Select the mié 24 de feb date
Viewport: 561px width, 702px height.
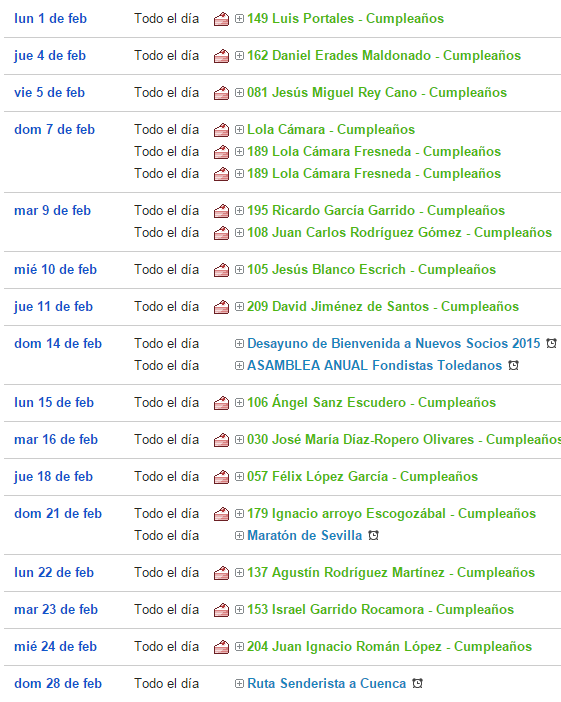tap(56, 646)
